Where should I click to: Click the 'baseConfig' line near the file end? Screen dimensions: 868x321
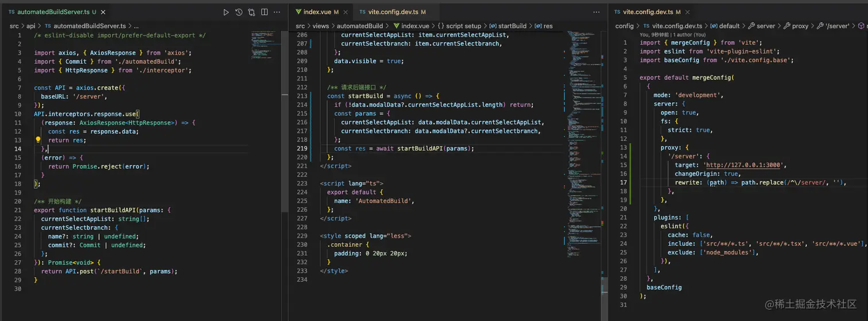pyautogui.click(x=664, y=287)
